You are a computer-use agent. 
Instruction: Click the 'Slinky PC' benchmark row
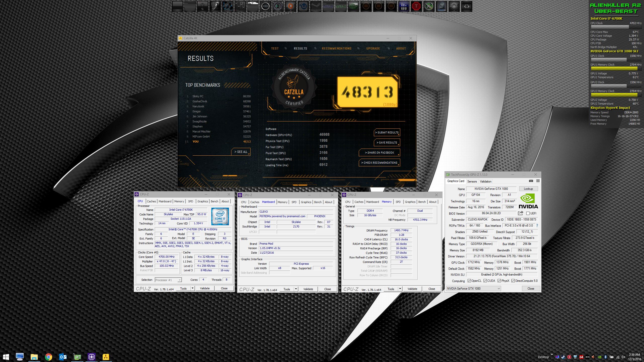click(218, 96)
